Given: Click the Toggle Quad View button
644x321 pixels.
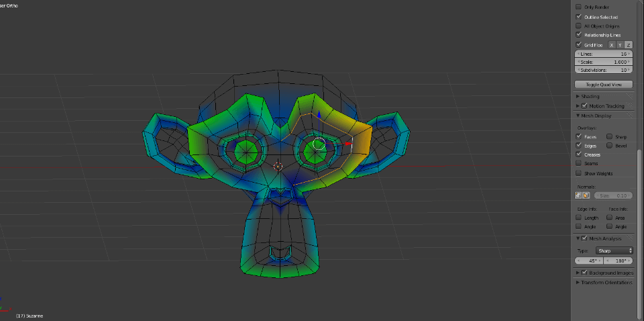Looking at the screenshot, I should [x=604, y=85].
